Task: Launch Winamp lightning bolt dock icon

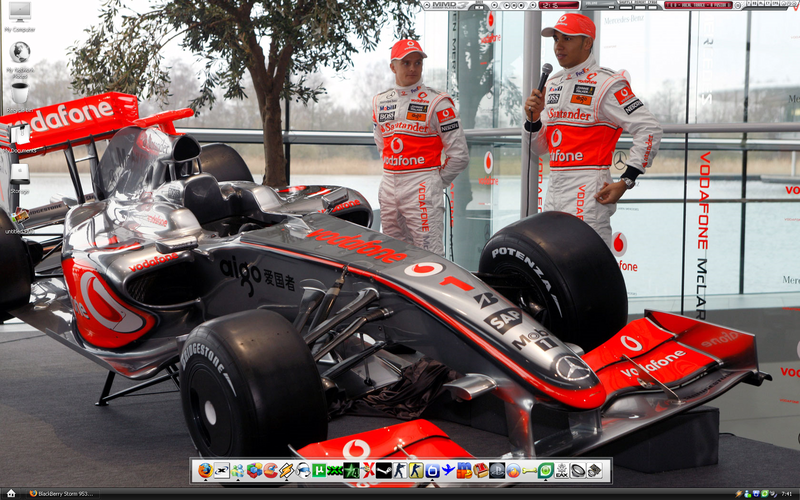Action: [x=287, y=470]
